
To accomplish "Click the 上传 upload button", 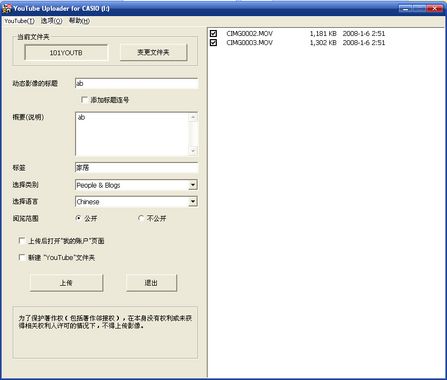I will (x=66, y=283).
